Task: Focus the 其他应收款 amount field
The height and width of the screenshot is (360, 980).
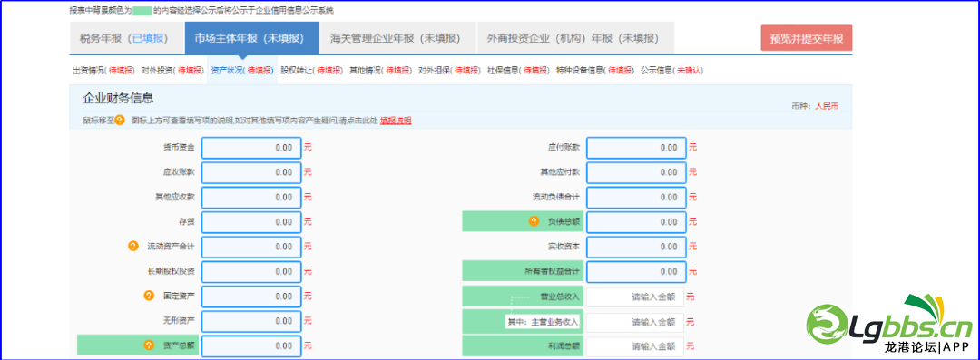Action: coord(251,197)
